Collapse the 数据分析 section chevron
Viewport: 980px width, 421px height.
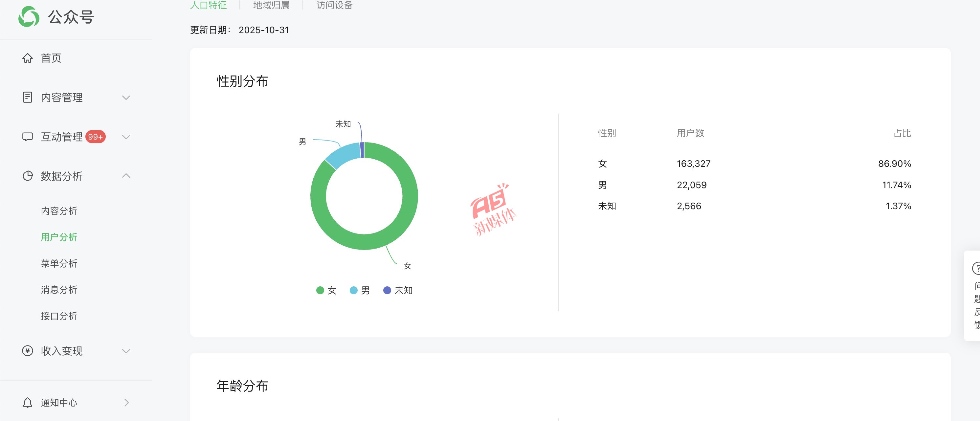126,176
